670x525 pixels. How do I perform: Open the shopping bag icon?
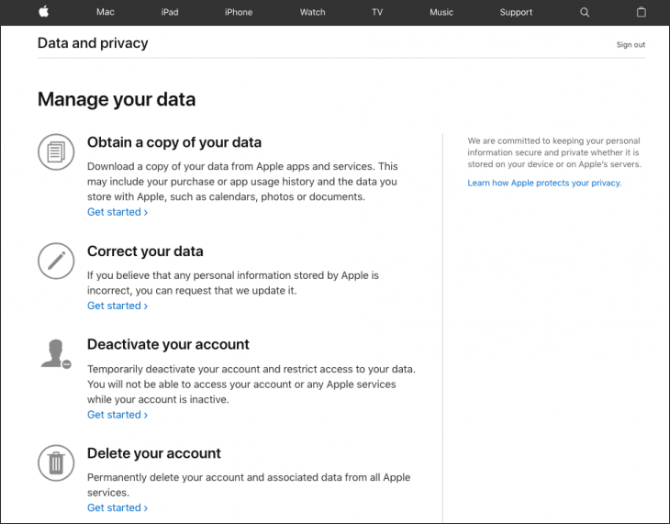pos(641,12)
